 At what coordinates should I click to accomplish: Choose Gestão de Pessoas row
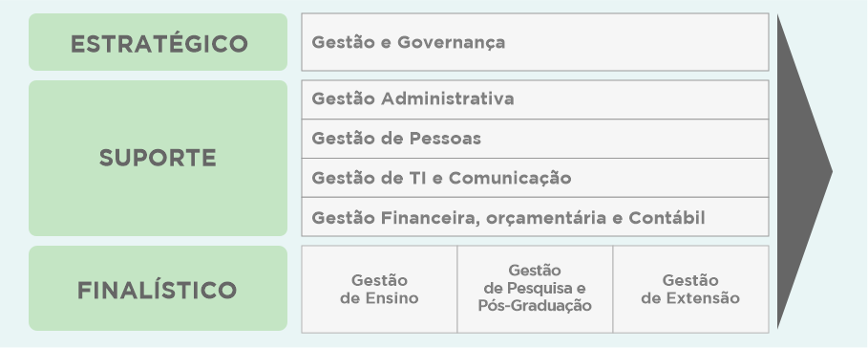point(535,139)
